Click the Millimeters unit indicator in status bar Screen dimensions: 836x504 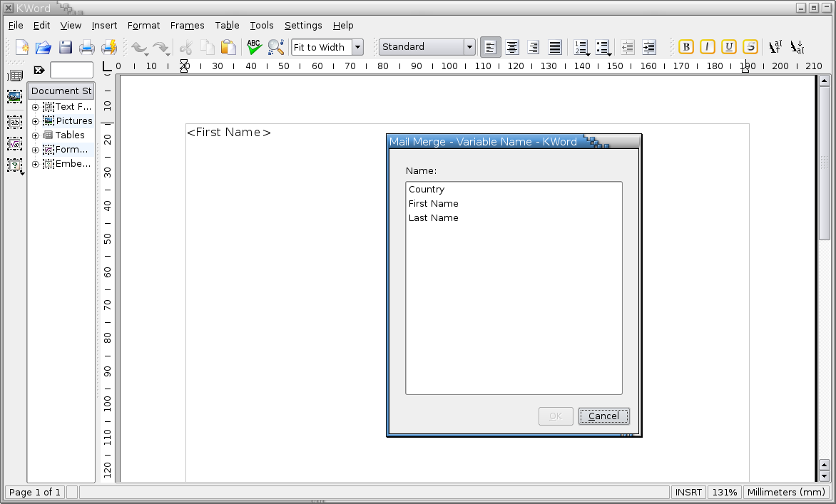pos(786,492)
